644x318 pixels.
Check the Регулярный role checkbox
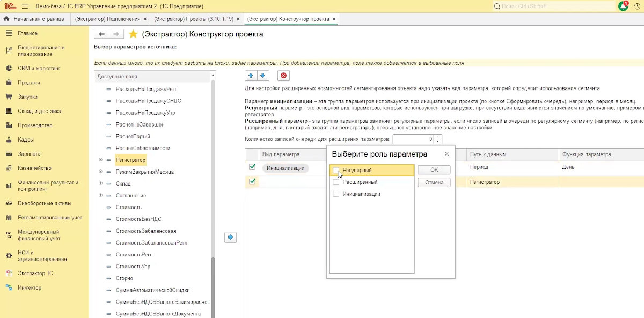tap(336, 170)
